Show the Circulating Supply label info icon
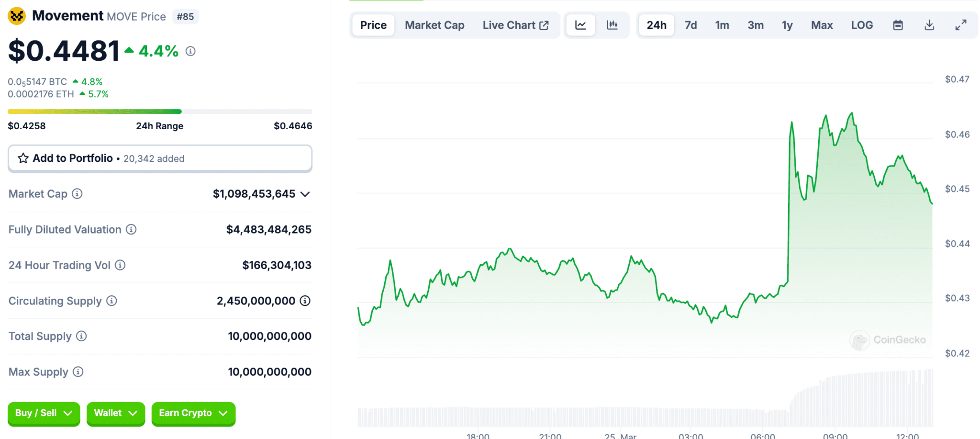The image size is (980, 439). [x=111, y=301]
